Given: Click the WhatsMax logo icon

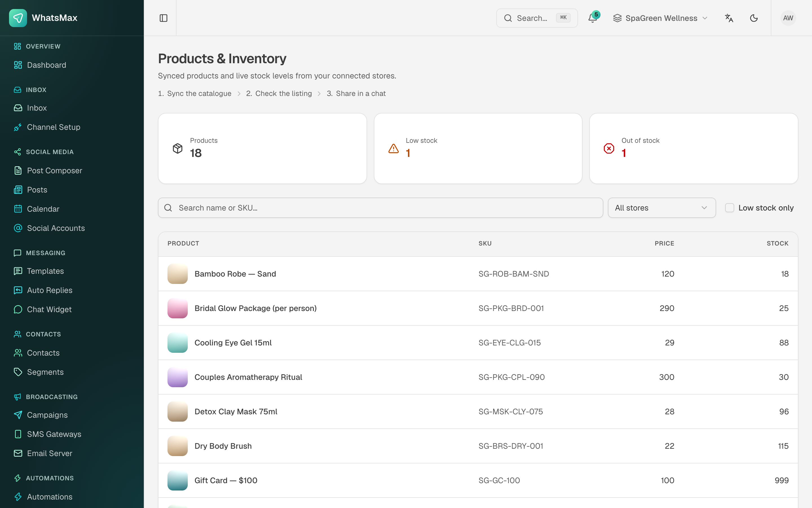Looking at the screenshot, I should (18, 18).
